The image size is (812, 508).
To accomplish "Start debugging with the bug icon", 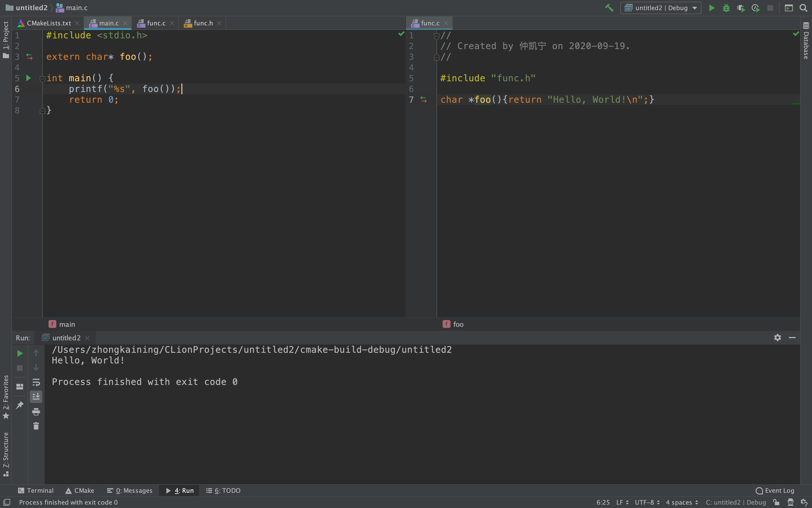I will click(x=726, y=8).
